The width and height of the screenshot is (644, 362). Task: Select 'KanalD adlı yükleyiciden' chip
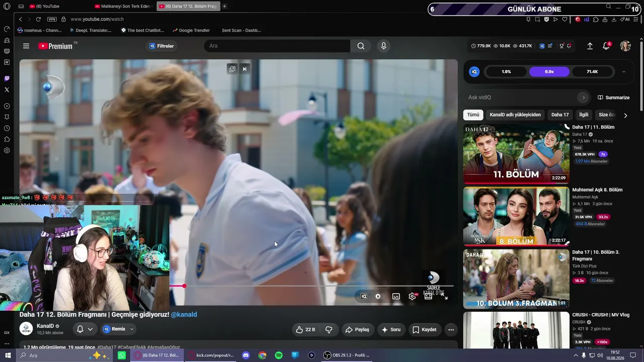coord(515,115)
